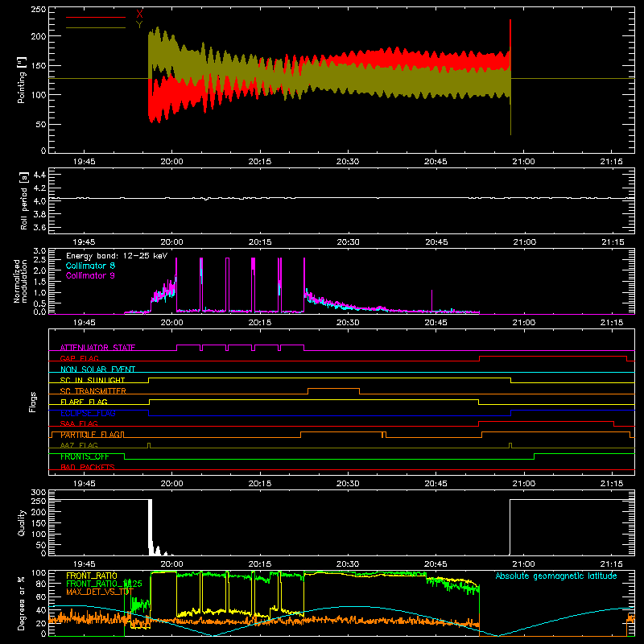Click the red X legend label

[x=139, y=14]
